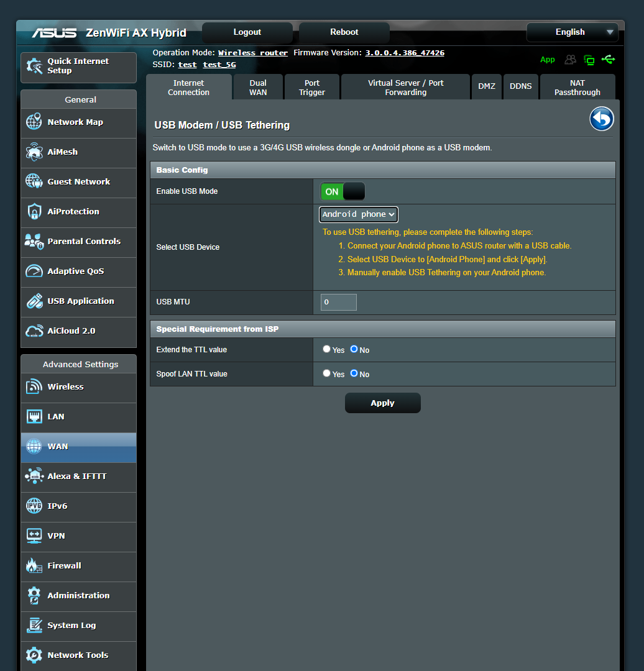This screenshot has width=644, height=671.
Task: Open the DDNS tab
Action: click(x=520, y=86)
